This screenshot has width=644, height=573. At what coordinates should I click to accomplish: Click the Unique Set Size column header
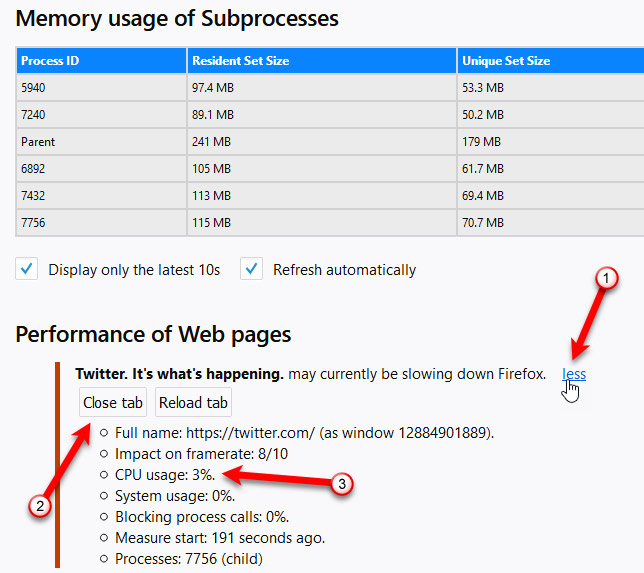tap(506, 61)
